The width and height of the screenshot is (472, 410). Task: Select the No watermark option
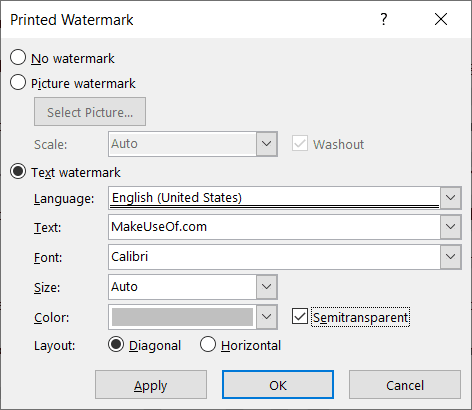pyautogui.click(x=18, y=58)
